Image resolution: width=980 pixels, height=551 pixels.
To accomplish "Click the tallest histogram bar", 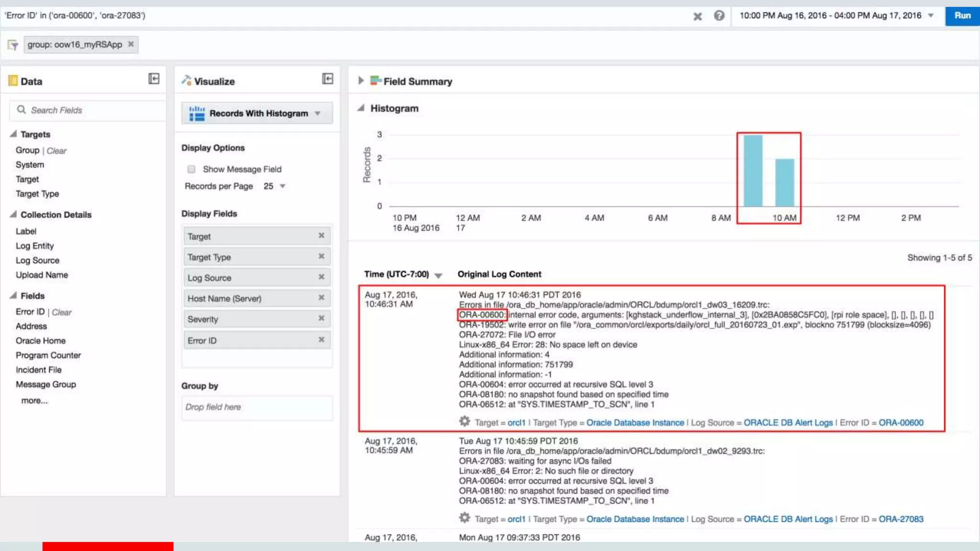I will pos(753,170).
